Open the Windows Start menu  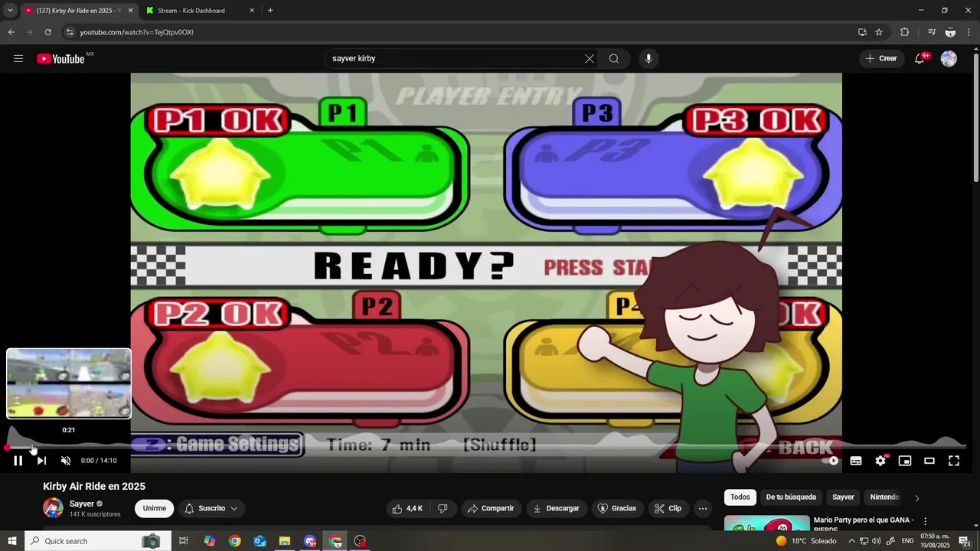click(11, 541)
